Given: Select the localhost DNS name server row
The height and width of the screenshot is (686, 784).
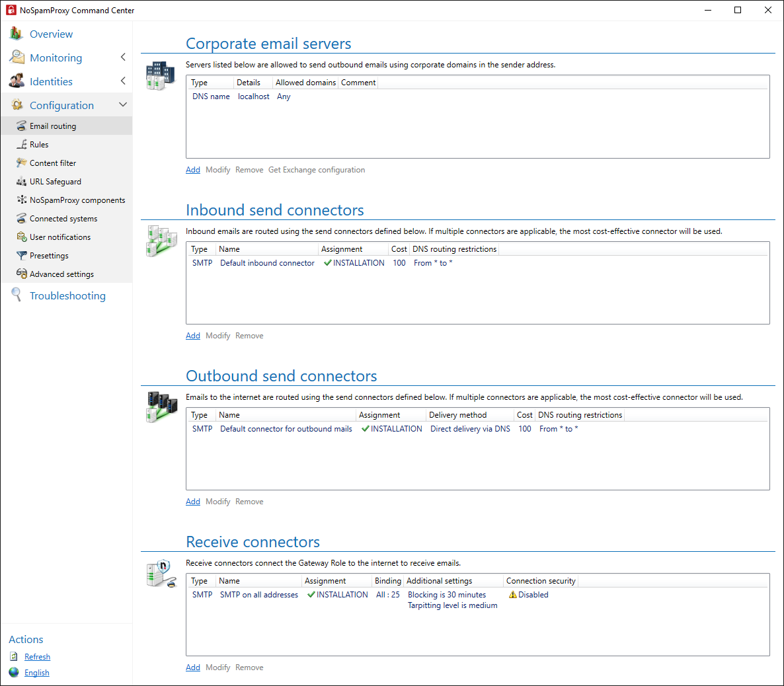Looking at the screenshot, I should (477, 96).
